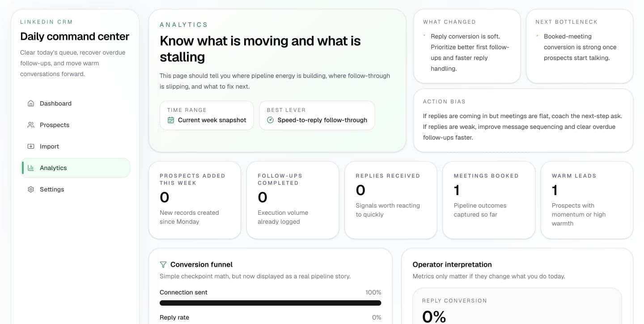Click Metrics only matter subtitle text
This screenshot has width=644, height=324.
pos(489,276)
